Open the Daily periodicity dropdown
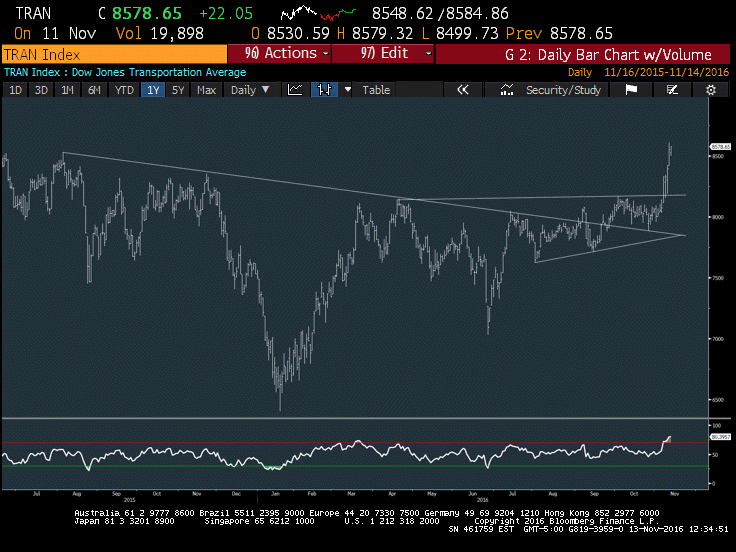 (x=250, y=90)
